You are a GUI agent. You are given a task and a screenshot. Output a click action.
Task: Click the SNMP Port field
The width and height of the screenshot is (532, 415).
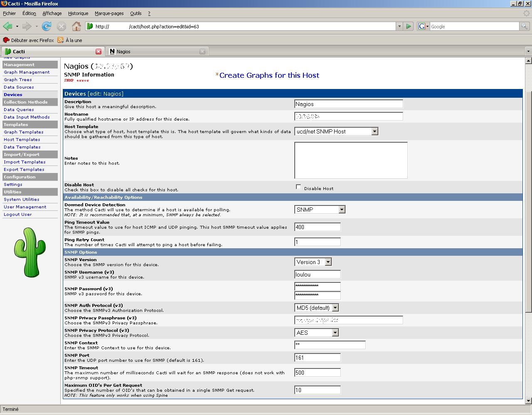click(x=318, y=358)
